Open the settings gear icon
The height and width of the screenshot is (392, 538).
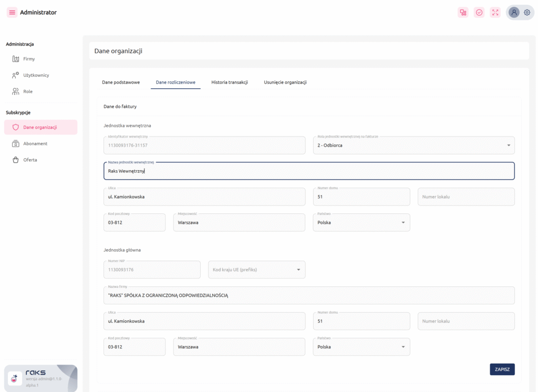[527, 13]
